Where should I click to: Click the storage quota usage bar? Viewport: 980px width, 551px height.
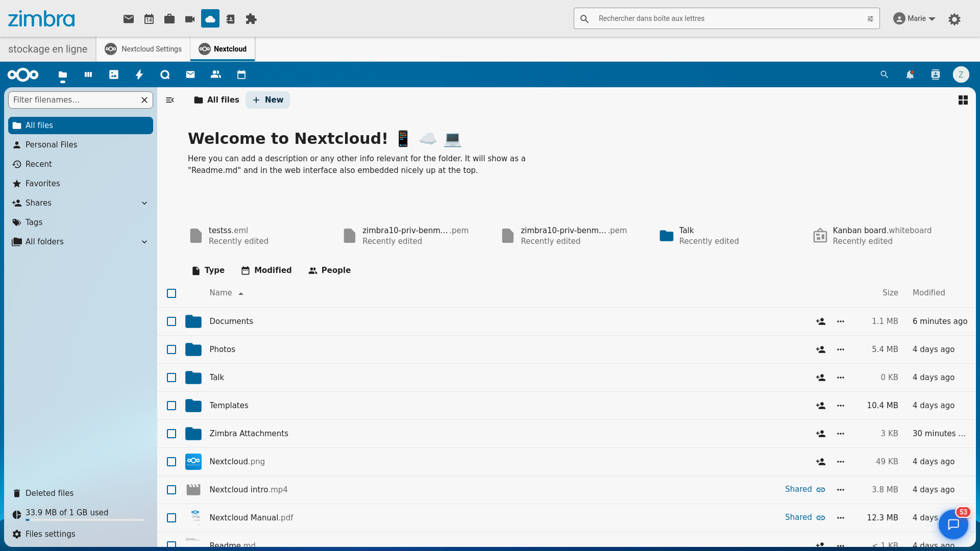(84, 520)
